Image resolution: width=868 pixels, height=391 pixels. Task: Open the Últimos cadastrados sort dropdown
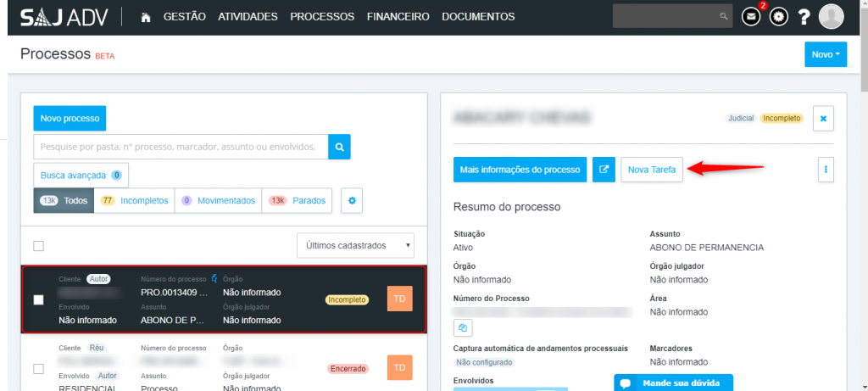[355, 245]
